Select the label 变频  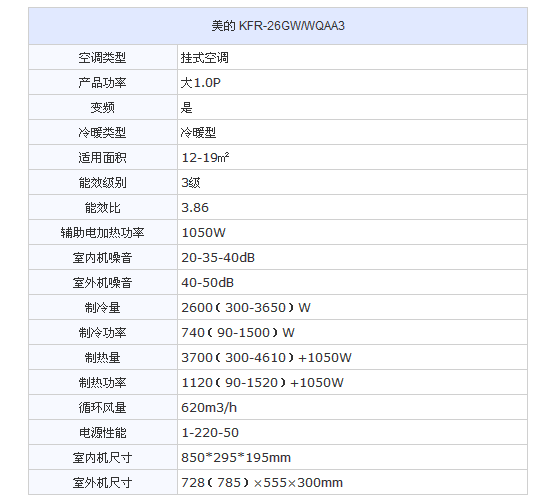(x=102, y=108)
